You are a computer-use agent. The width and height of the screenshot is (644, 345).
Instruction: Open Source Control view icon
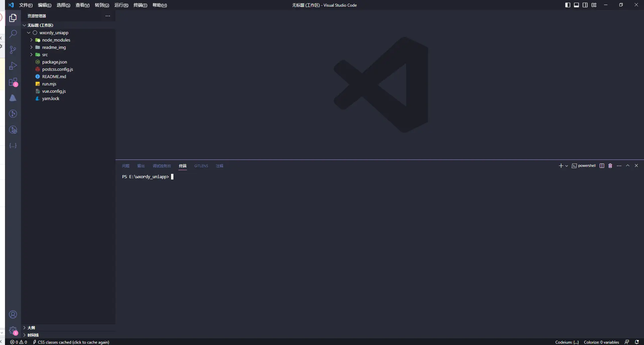point(13,50)
